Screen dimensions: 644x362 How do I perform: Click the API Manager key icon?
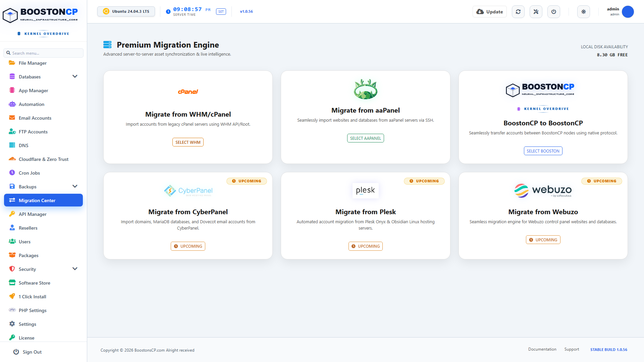tap(12, 214)
